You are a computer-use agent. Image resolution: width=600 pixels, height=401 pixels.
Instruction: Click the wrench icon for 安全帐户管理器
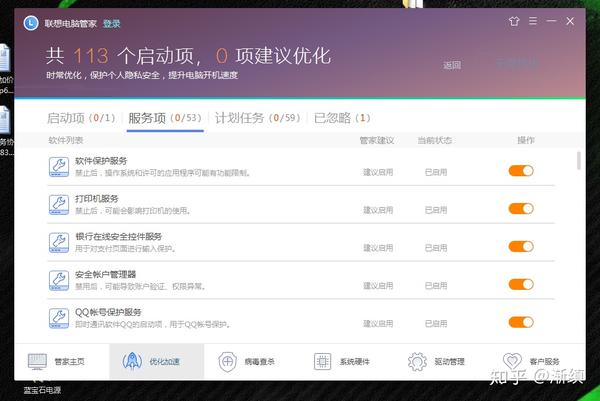click(59, 280)
